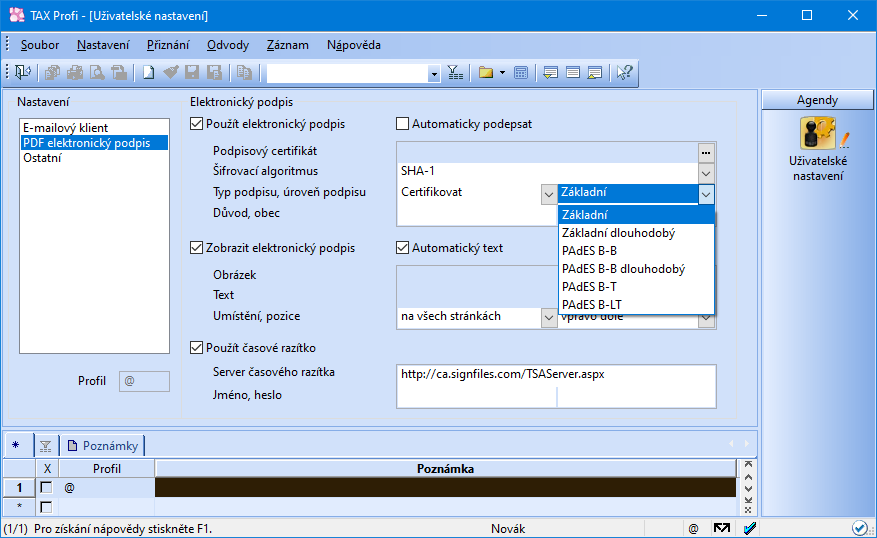The height and width of the screenshot is (538, 877).
Task: Click the grayed checkmark toolbar icon
Action: (171, 73)
